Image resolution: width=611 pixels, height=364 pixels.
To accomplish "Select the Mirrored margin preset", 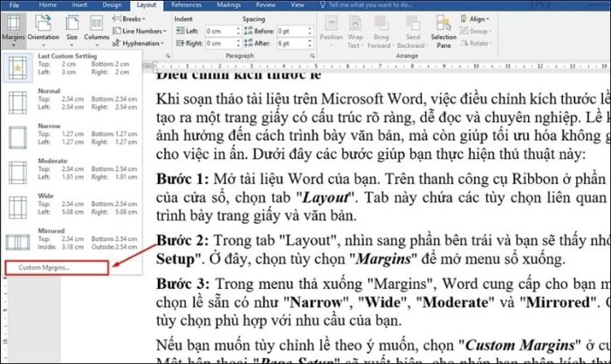I will pos(72,241).
